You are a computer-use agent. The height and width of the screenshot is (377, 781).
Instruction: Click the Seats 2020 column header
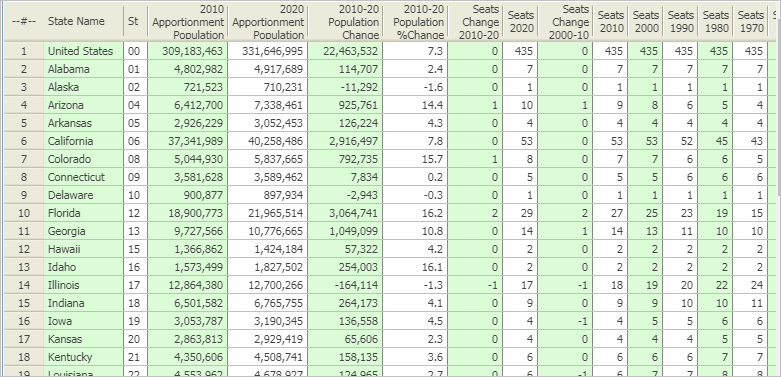coord(521,21)
